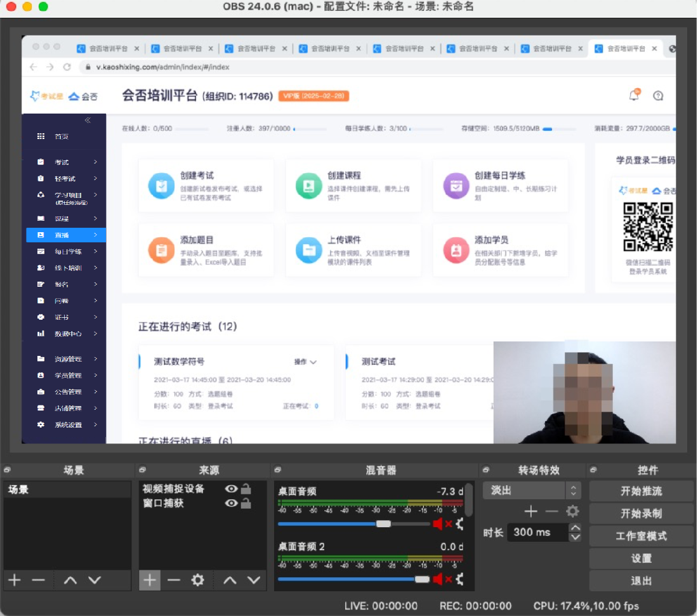Move scene down with arrow icon

[x=95, y=580]
